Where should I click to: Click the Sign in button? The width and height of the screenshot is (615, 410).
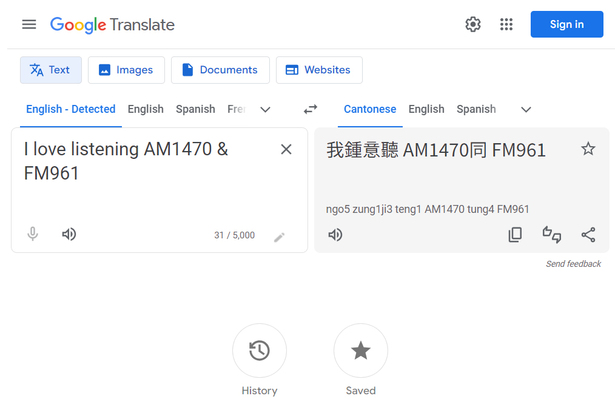click(x=566, y=24)
